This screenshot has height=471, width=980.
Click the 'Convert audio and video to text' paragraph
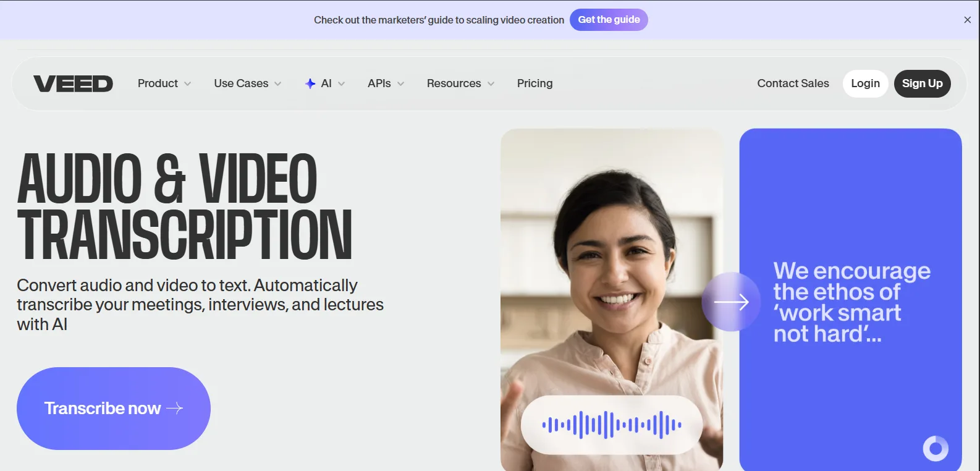(x=200, y=305)
